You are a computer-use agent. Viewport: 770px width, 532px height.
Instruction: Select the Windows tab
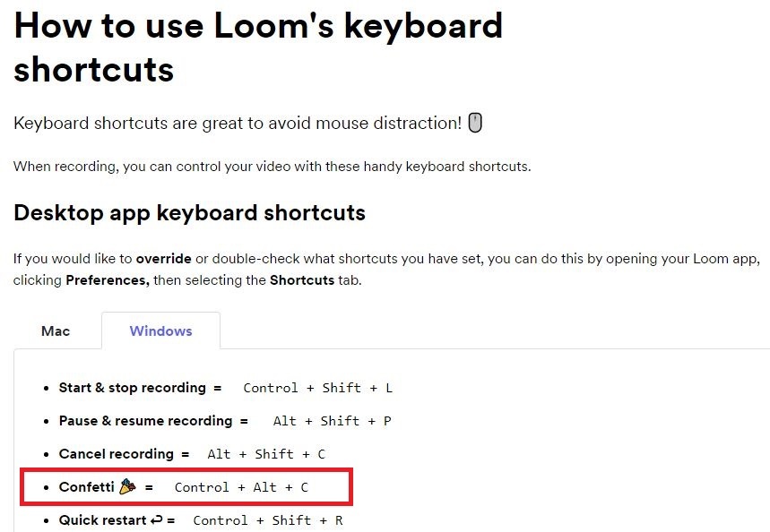point(160,330)
